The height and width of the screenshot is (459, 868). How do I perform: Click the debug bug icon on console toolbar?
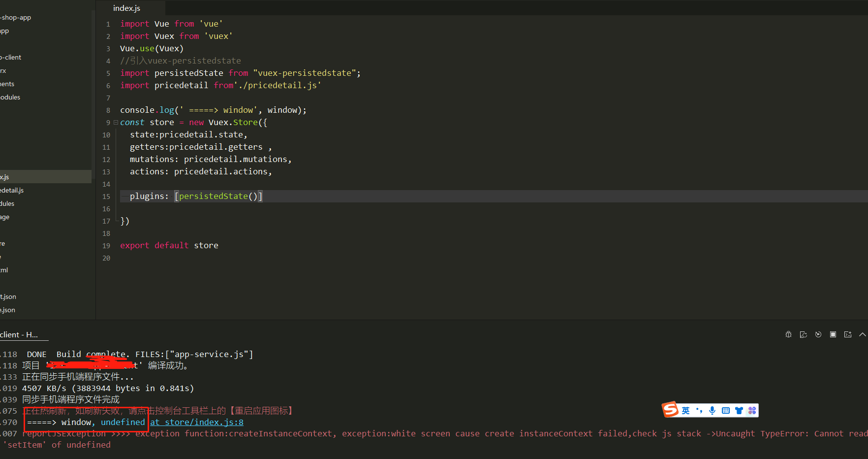tap(788, 334)
